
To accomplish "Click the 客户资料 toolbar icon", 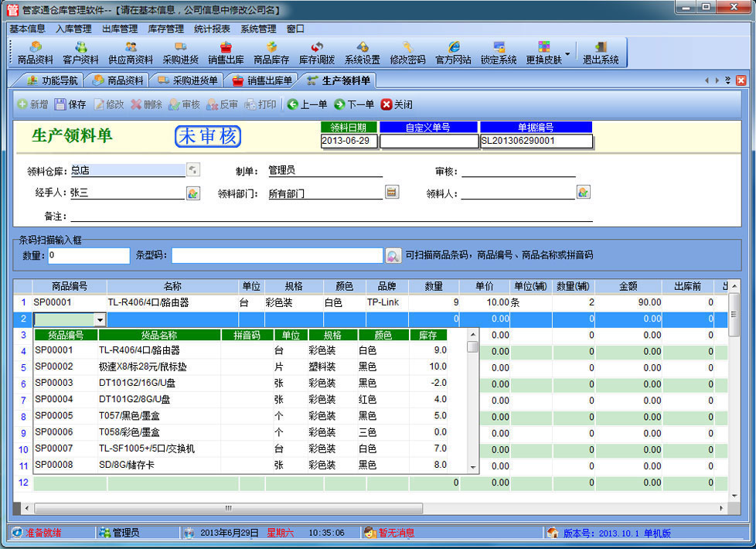I will [x=80, y=53].
